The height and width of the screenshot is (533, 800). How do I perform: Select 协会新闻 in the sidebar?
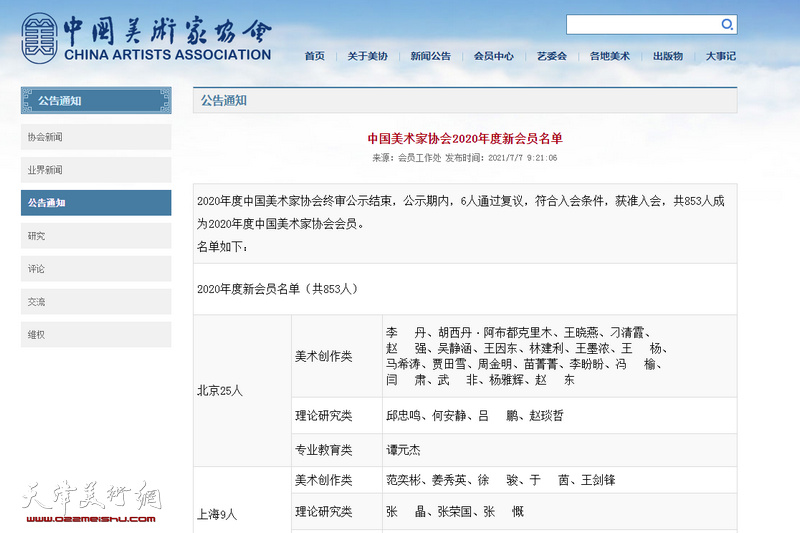[96, 137]
